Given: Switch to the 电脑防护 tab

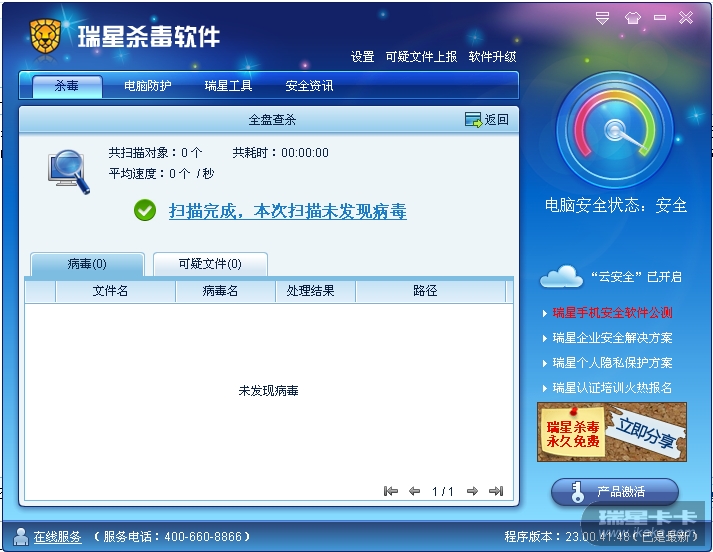Looking at the screenshot, I should point(148,86).
